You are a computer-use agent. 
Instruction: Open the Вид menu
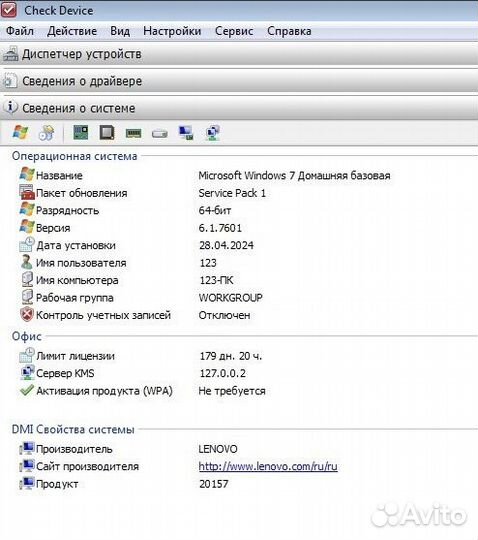[120, 31]
